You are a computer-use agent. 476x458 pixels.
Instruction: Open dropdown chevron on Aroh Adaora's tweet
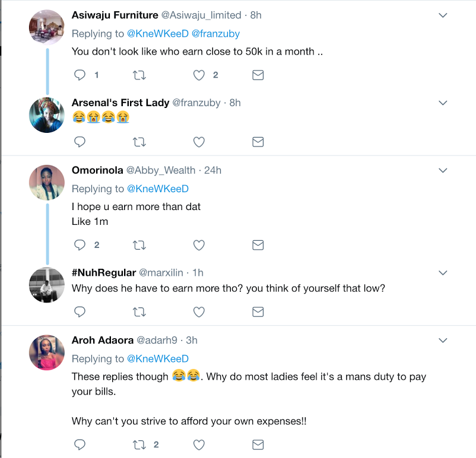[443, 341]
